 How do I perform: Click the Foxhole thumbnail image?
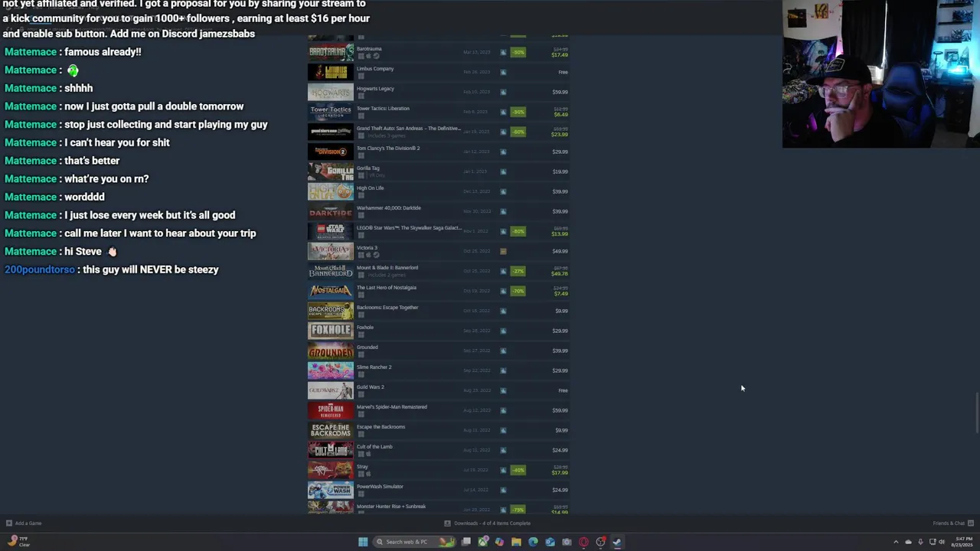pyautogui.click(x=331, y=331)
